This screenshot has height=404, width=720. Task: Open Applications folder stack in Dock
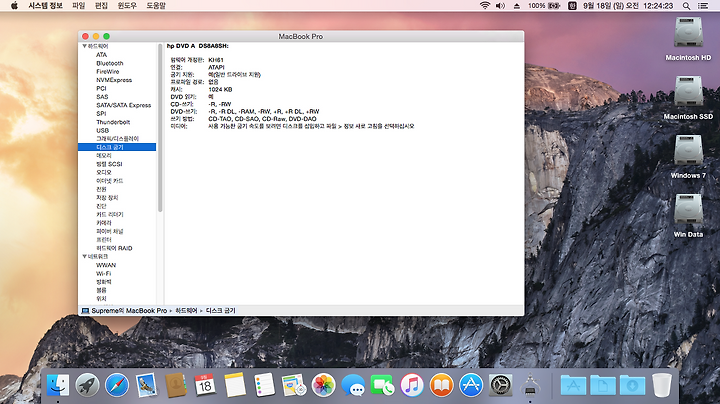point(573,385)
